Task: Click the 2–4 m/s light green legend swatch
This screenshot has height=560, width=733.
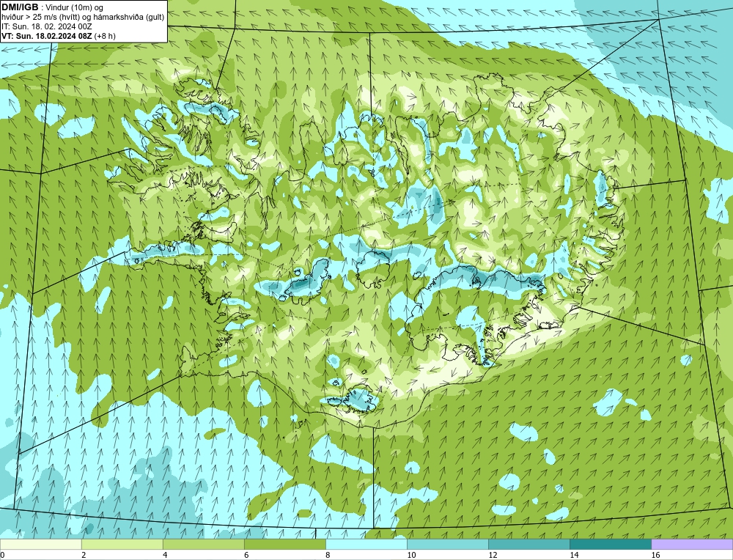Action: 122,544
